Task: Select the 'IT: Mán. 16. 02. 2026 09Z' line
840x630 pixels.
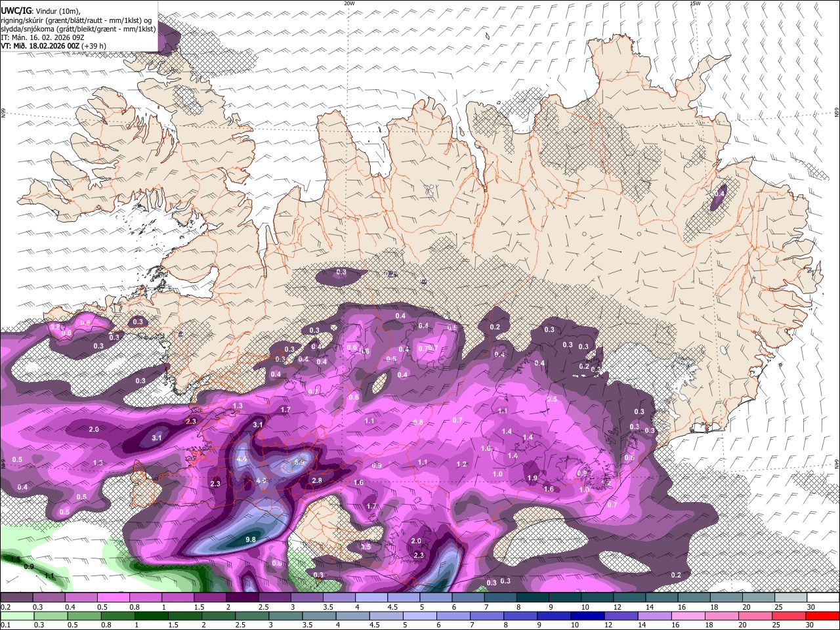Action: click(42, 37)
